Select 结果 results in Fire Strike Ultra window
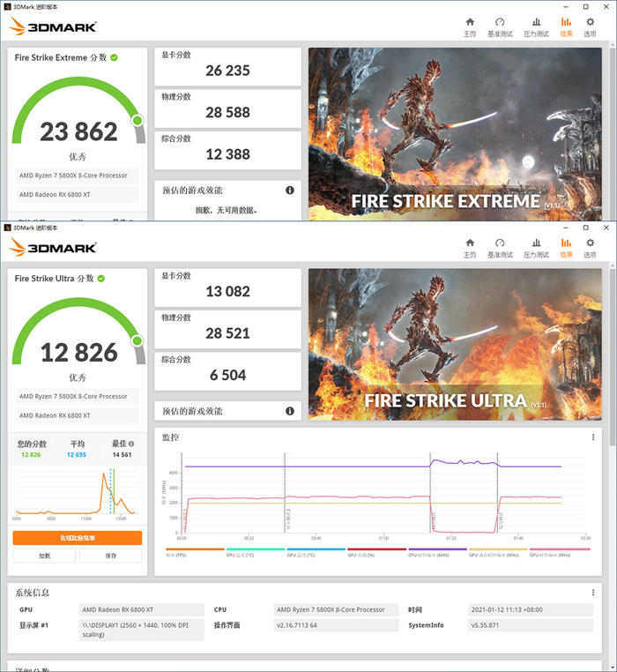The image size is (617, 672). tap(566, 248)
